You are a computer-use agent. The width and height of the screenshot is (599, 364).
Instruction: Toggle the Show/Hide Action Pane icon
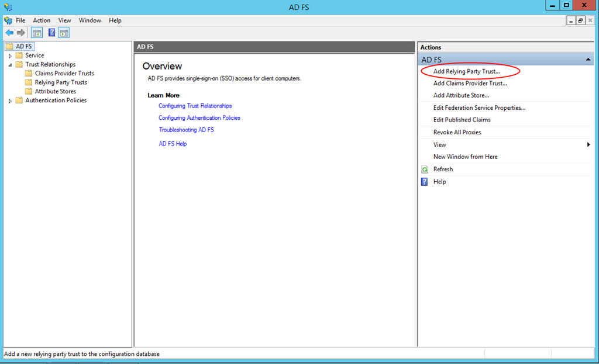click(64, 33)
